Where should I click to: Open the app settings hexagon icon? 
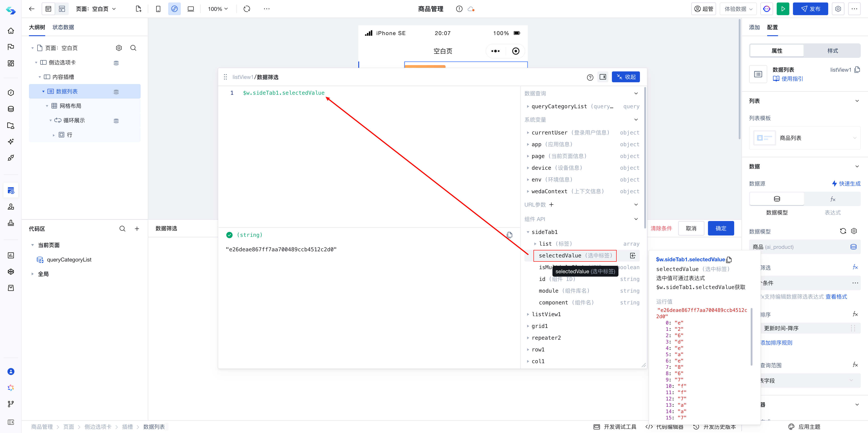pos(838,9)
